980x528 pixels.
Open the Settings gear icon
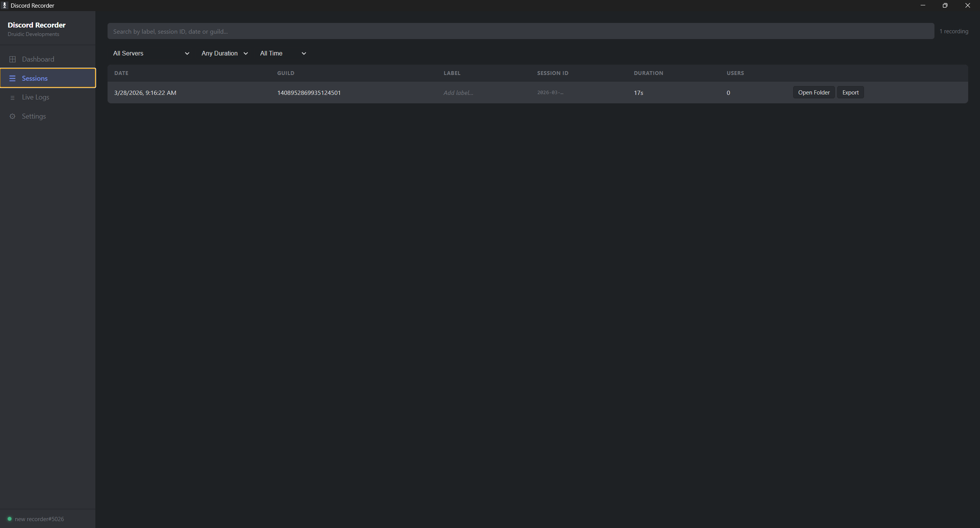coord(13,116)
